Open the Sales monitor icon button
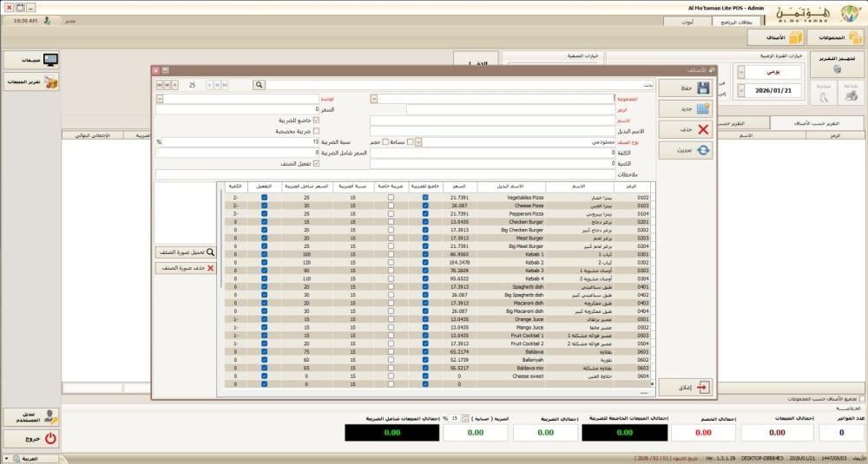 click(31, 60)
